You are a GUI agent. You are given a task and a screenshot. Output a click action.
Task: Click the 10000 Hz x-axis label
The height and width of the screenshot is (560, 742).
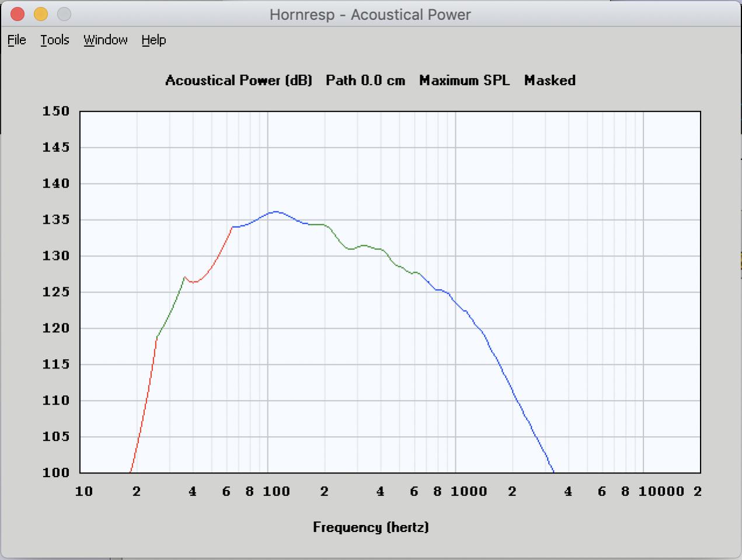(x=661, y=491)
